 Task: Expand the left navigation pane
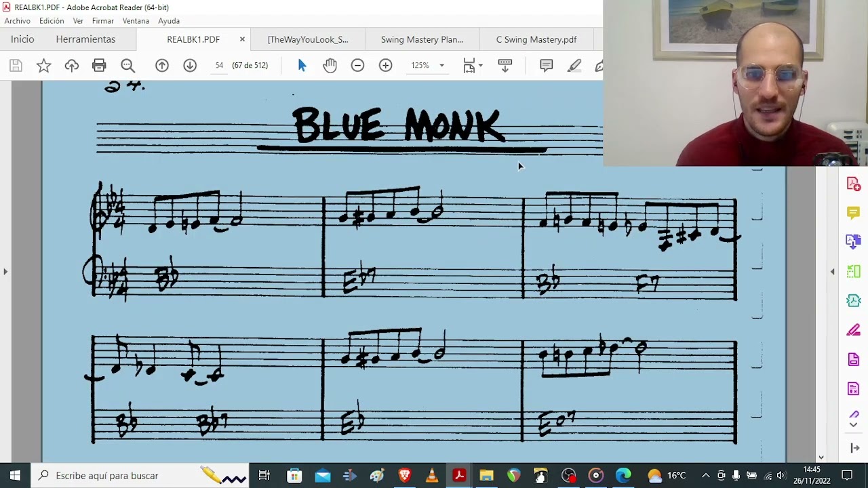click(5, 272)
